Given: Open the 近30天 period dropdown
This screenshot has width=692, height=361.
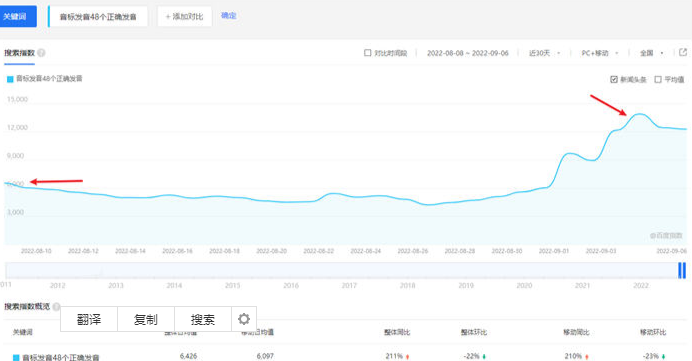Looking at the screenshot, I should (x=544, y=53).
